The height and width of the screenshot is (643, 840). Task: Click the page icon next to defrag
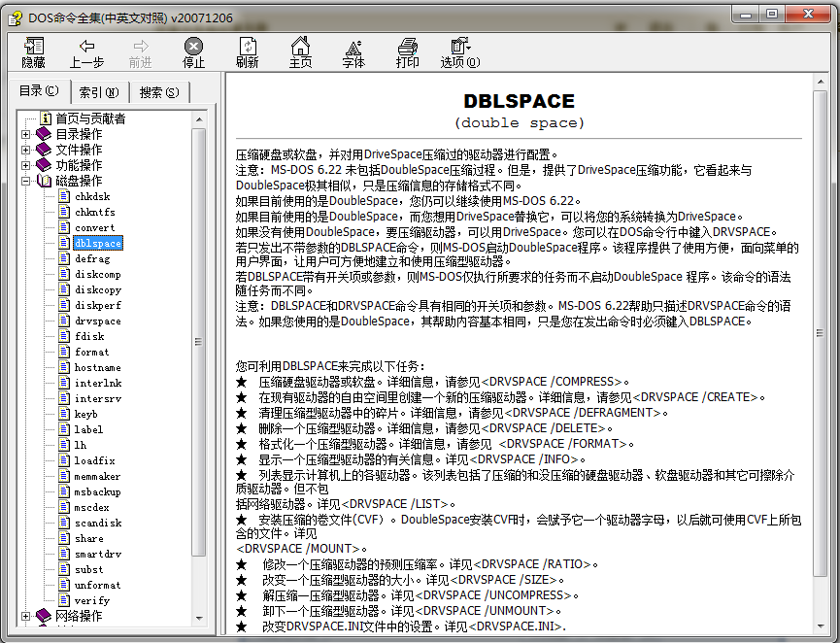64,258
